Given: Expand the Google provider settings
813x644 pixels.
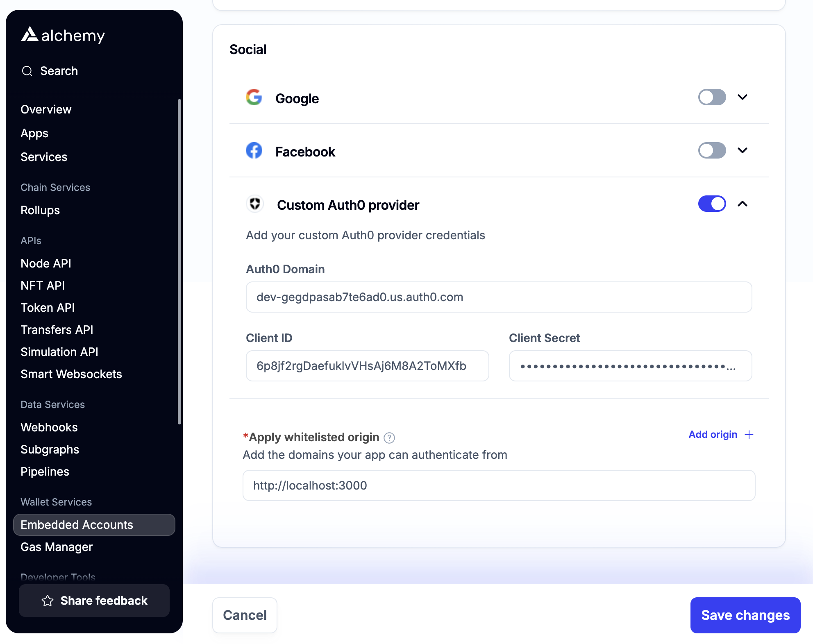Looking at the screenshot, I should (x=743, y=98).
